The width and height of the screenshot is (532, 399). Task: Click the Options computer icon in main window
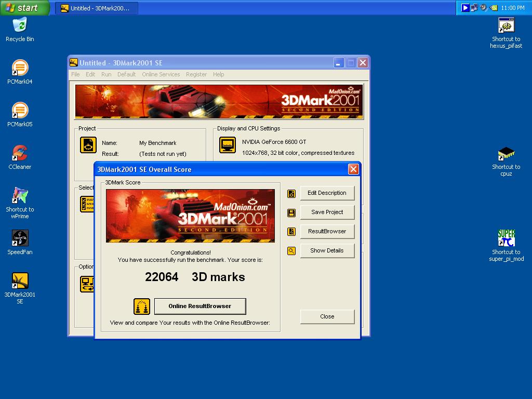click(87, 284)
